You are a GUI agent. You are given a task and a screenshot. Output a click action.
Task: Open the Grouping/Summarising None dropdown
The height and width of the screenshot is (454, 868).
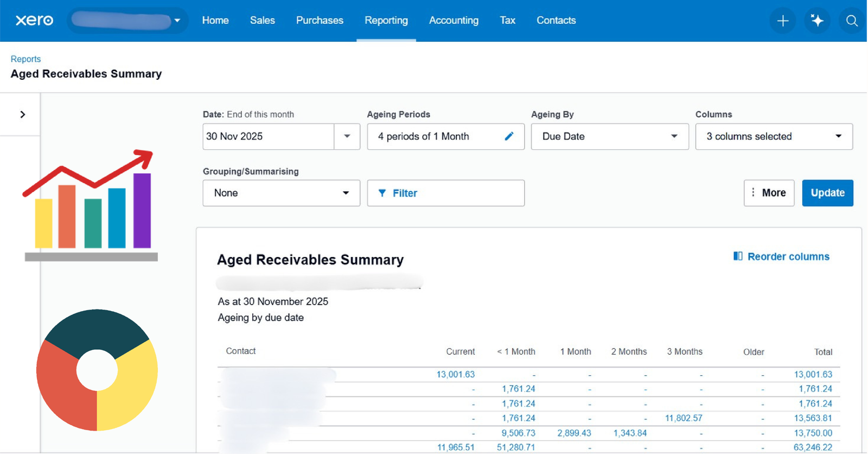(x=281, y=193)
